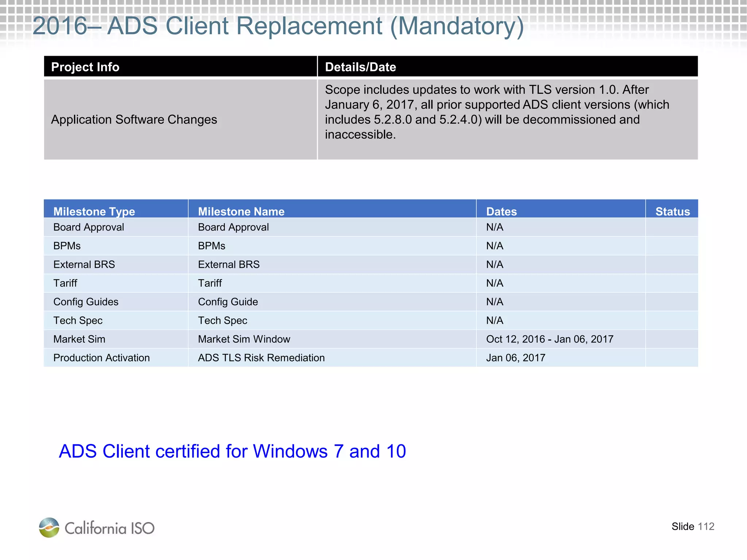Screen dimensions: 747x560
Task: Select 'External BRS' in Milestone Type column
Action: tap(84, 265)
